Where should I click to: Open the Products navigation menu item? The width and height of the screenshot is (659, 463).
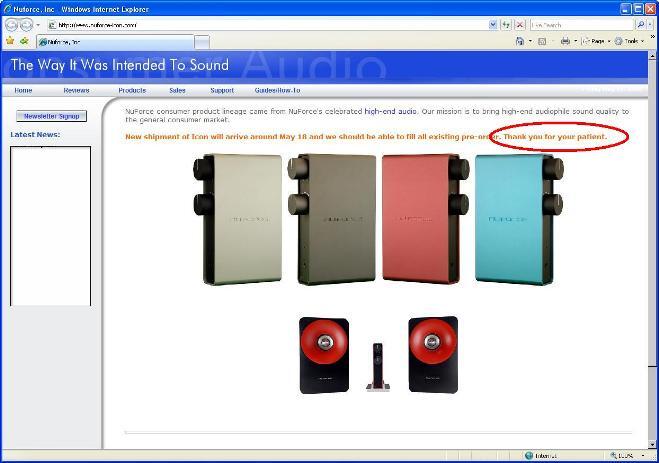132,90
